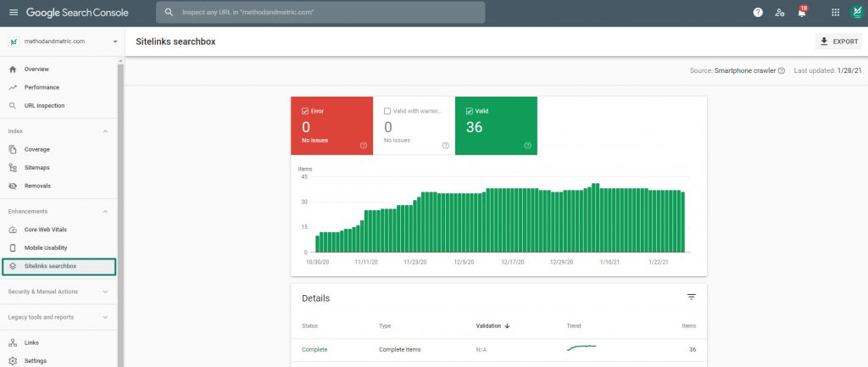Click the Items column header
This screenshot has width=868, height=367.
[689, 326]
